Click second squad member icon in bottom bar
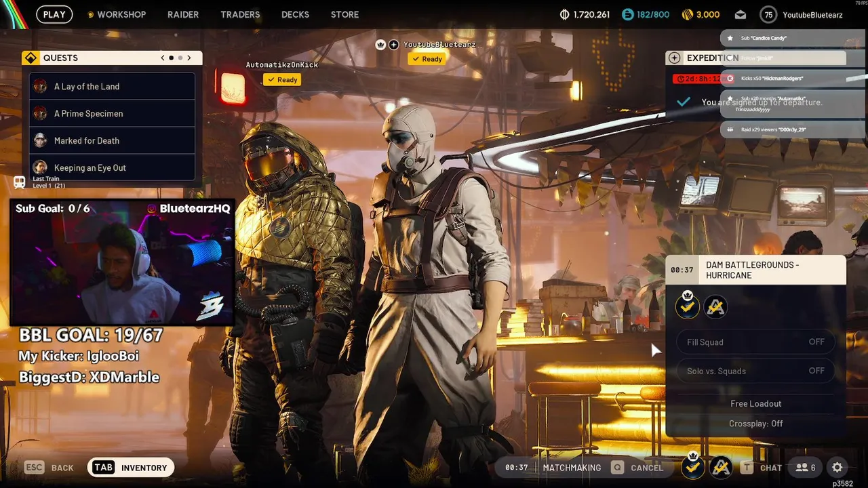868x488 pixels. (721, 467)
